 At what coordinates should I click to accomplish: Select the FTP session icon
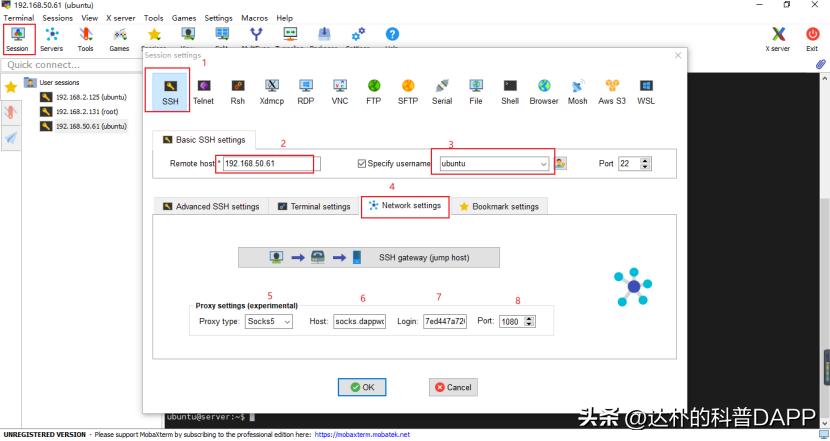point(374,92)
